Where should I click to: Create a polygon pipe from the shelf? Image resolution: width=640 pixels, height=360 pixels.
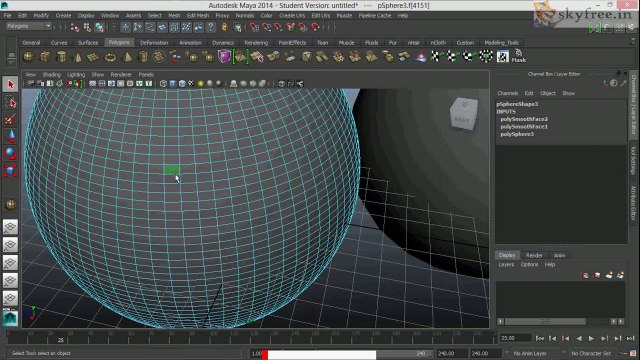point(143,57)
